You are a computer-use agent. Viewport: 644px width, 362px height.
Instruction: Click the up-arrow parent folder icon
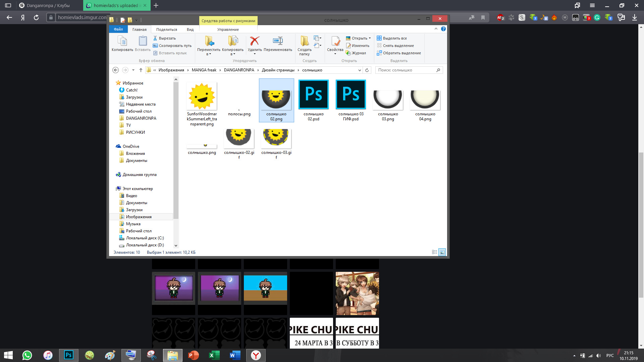click(141, 70)
